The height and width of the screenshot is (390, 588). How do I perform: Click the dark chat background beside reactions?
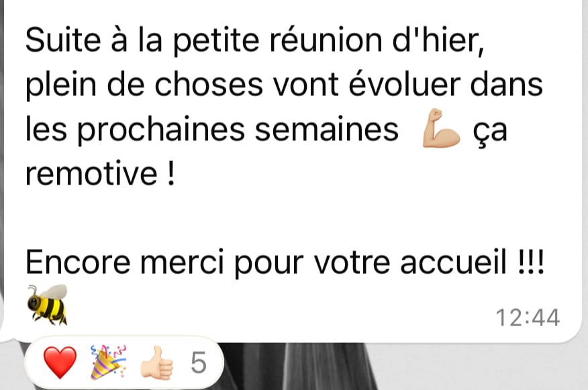point(300,367)
